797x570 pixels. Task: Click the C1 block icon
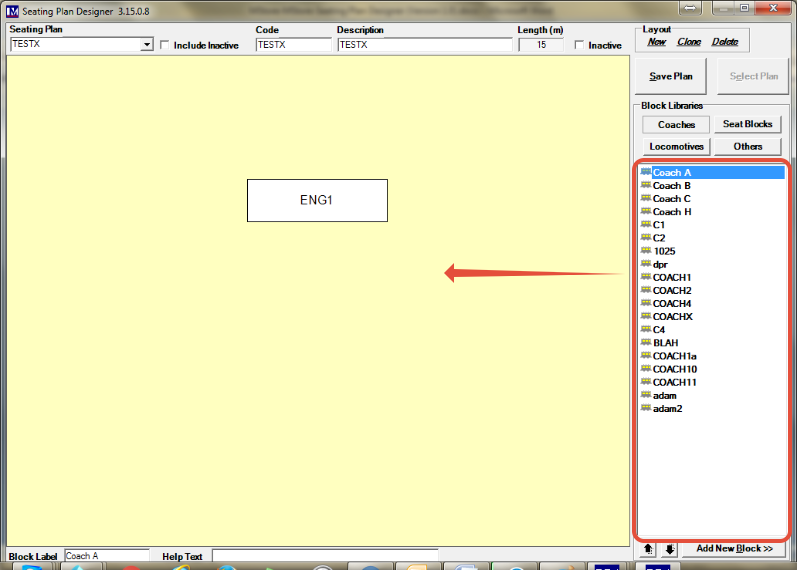tap(646, 224)
